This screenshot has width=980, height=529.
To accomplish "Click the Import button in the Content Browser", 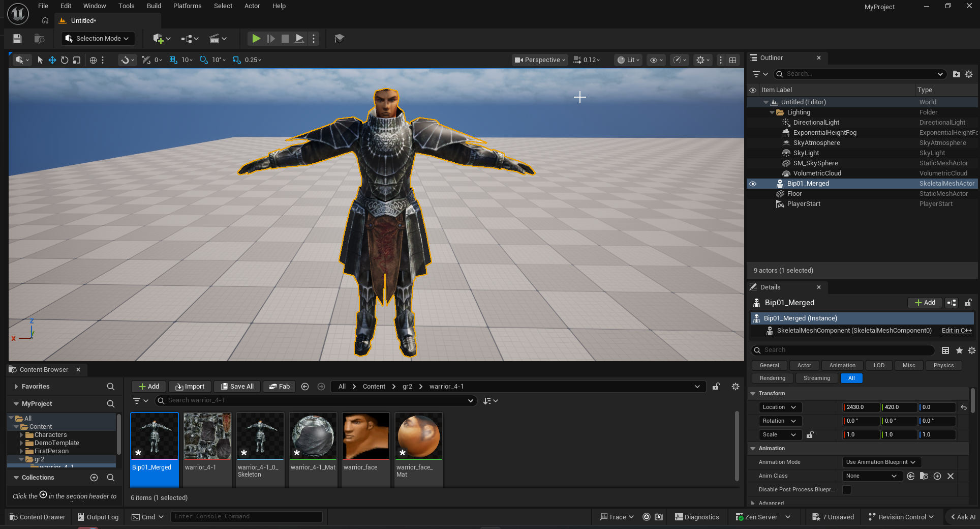I will point(190,387).
